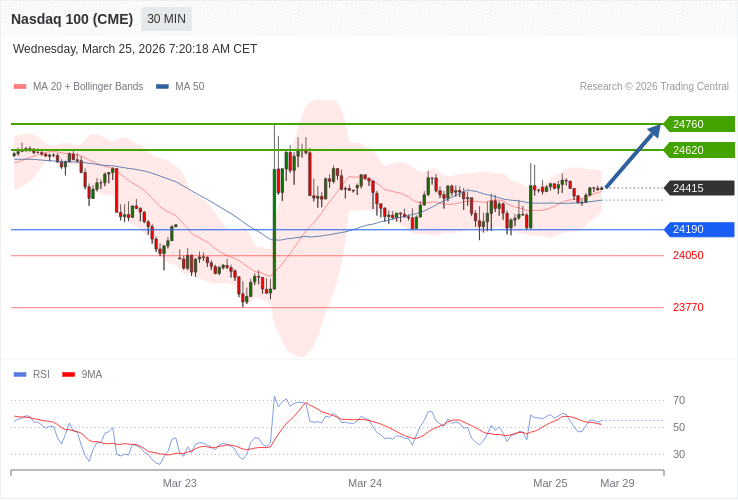Click the Mar 29 date axis label
Viewport: 738px width, 500px height.
[x=617, y=483]
